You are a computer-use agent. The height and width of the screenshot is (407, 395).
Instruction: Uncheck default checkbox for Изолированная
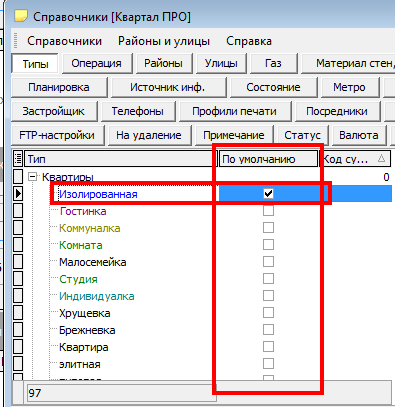click(268, 193)
